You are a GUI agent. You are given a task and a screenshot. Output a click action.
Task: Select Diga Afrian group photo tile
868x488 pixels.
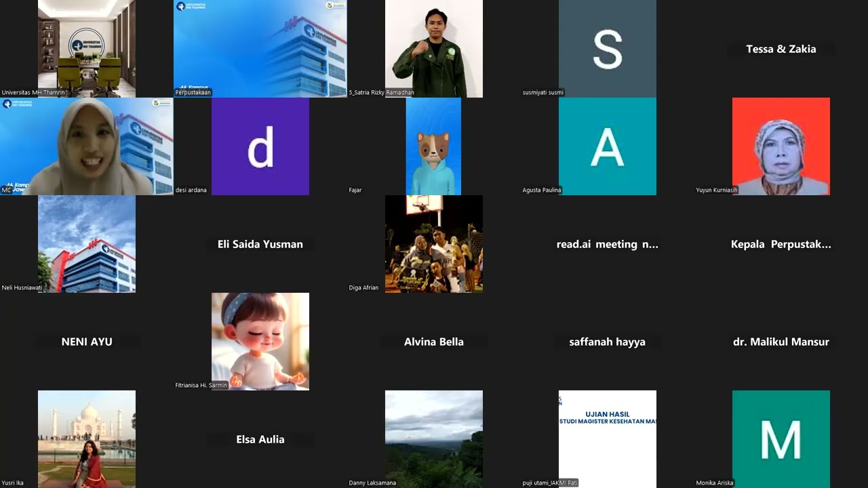point(434,244)
